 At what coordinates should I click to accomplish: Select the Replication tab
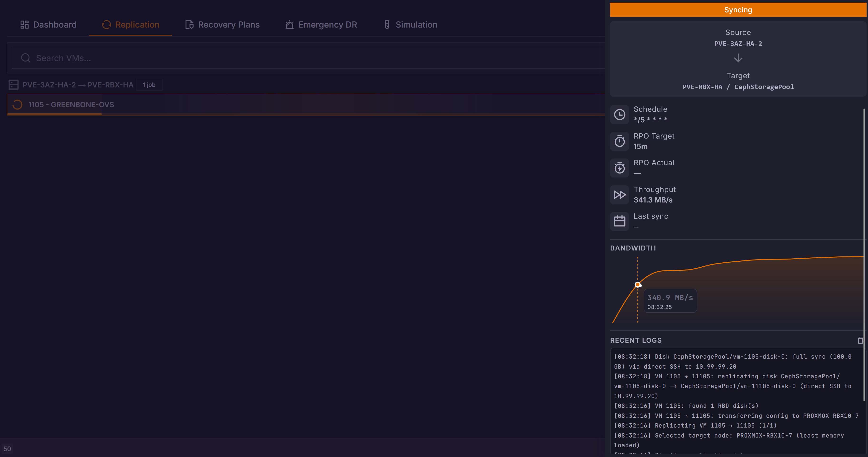click(130, 25)
